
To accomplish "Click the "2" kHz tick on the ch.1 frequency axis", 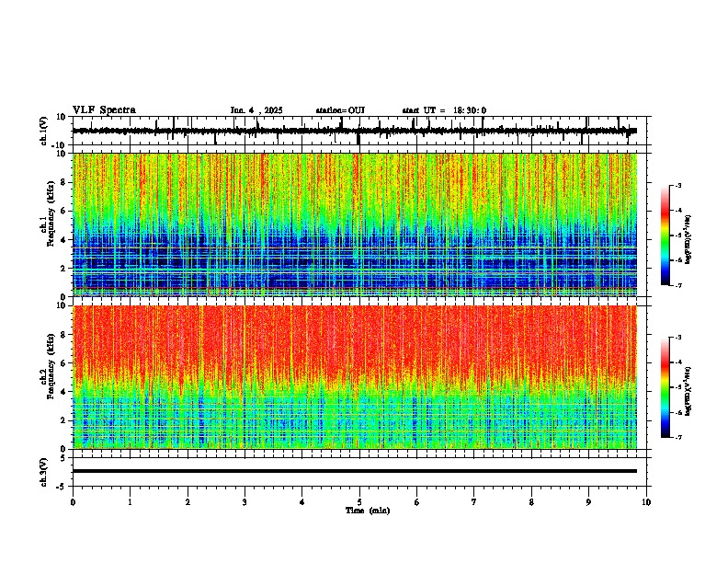I will (64, 268).
